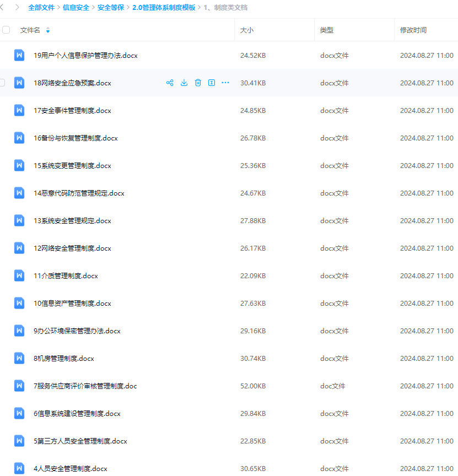458x476 pixels.
Task: Sort files by name using the sort arrows
Action: pyautogui.click(x=48, y=30)
